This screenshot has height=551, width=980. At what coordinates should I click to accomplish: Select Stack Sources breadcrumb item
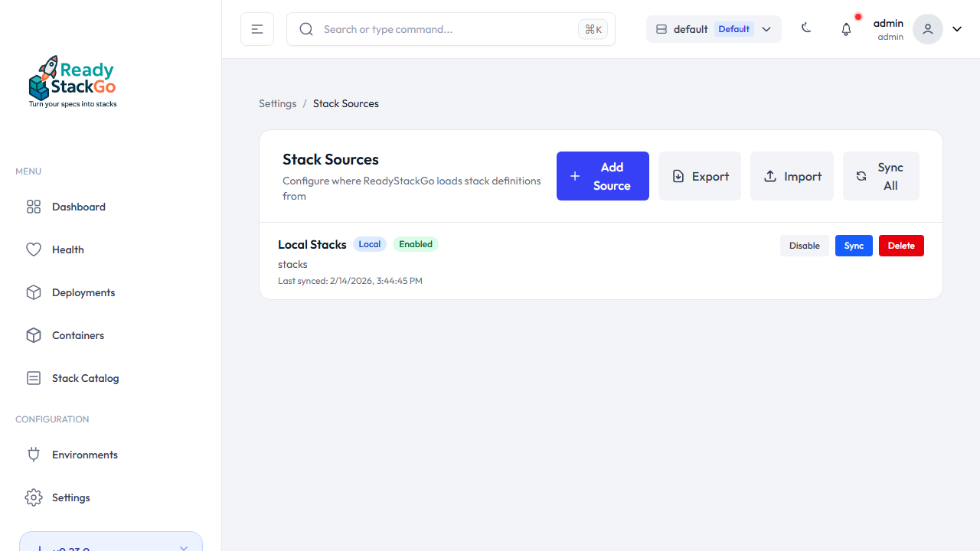tap(345, 103)
